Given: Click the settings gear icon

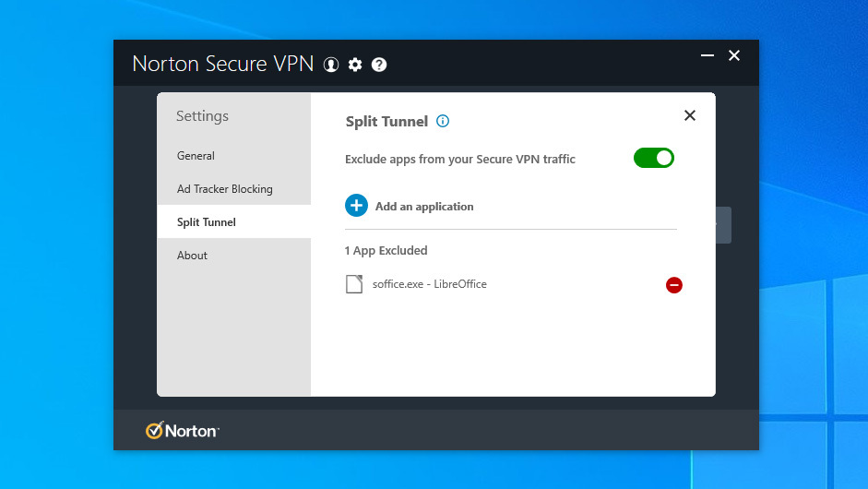Looking at the screenshot, I should pyautogui.click(x=355, y=65).
